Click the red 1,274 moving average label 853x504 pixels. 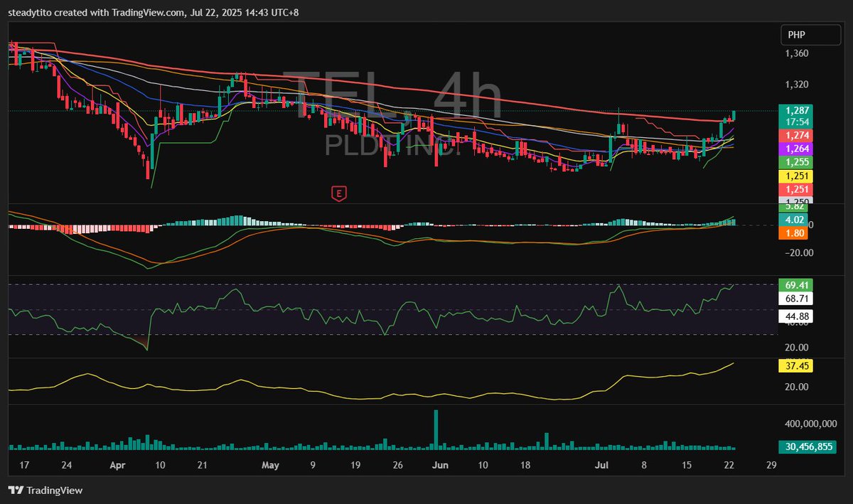tap(795, 135)
